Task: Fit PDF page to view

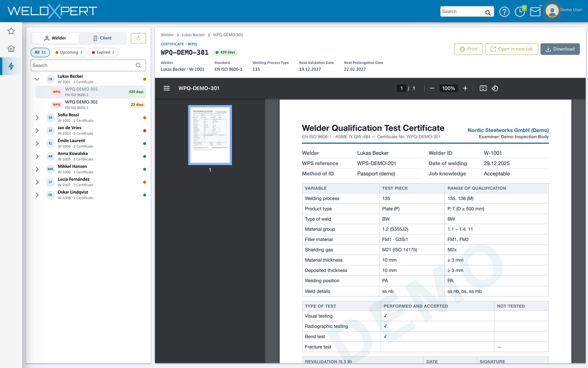Action: 483,88
